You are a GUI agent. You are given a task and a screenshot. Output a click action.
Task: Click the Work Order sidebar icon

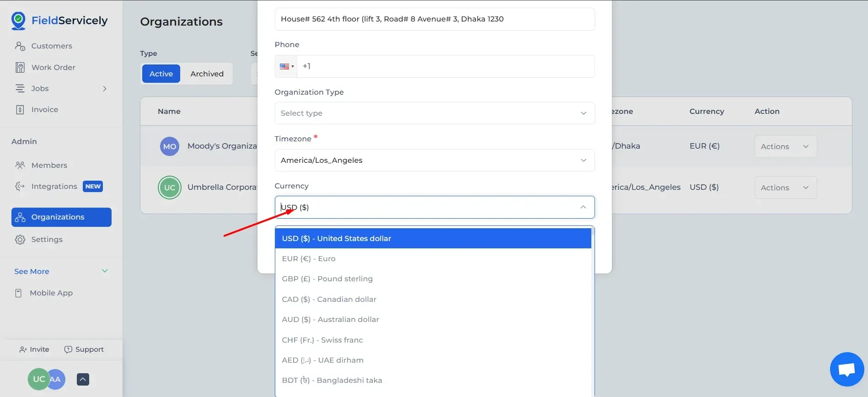(x=20, y=68)
